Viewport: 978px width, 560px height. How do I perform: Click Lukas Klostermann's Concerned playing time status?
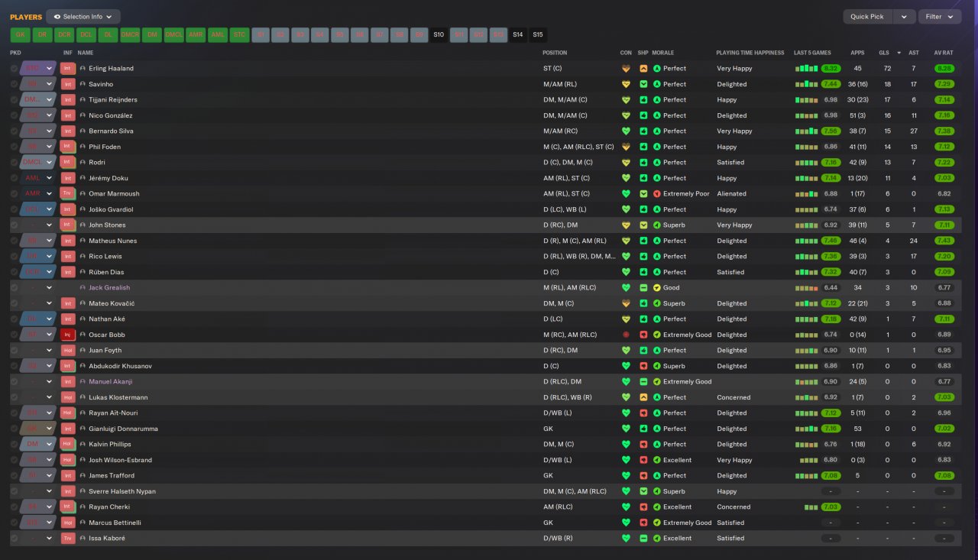pos(733,397)
